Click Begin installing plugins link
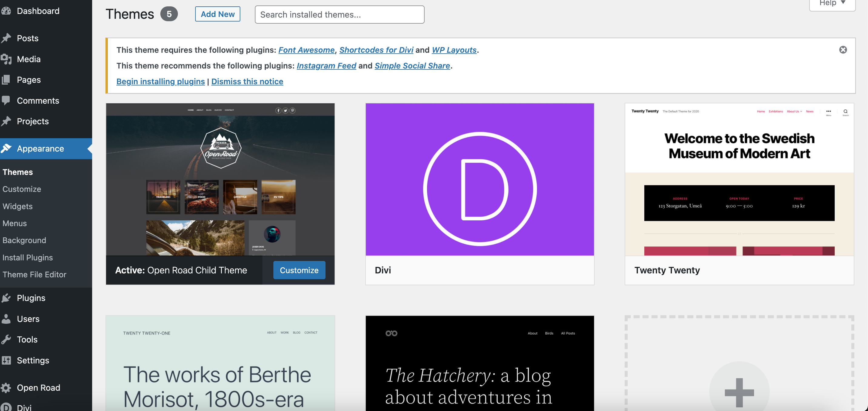Viewport: 868px width, 411px height. pos(160,82)
